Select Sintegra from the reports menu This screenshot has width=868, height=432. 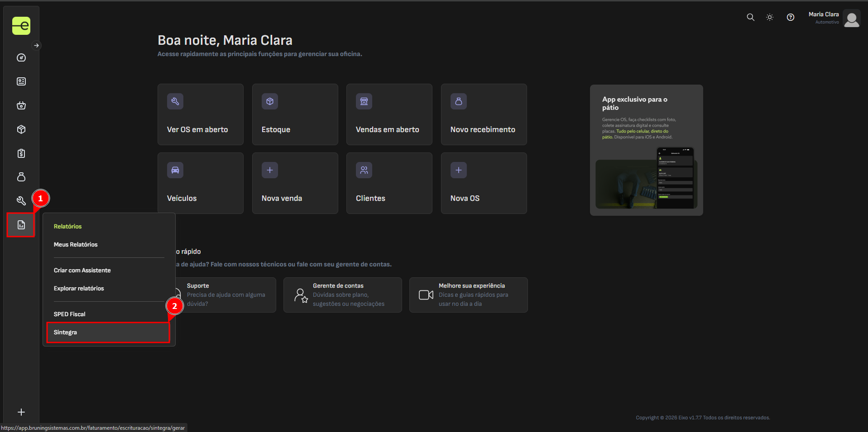(108, 332)
